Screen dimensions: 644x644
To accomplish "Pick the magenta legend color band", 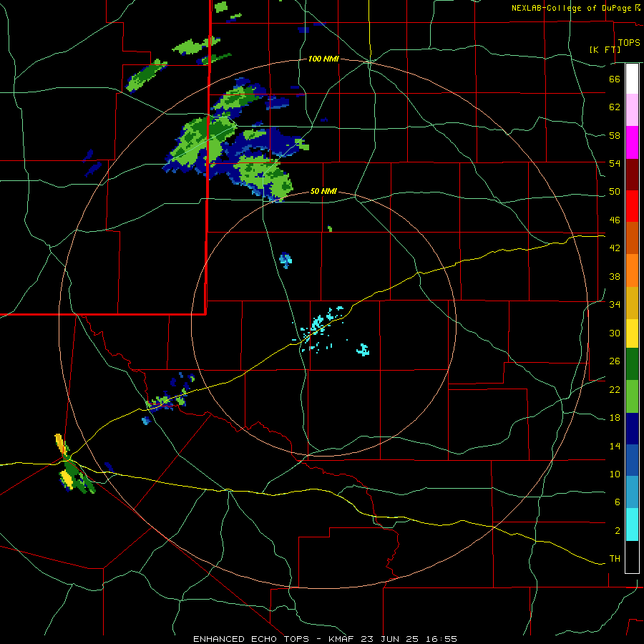I will (632, 142).
